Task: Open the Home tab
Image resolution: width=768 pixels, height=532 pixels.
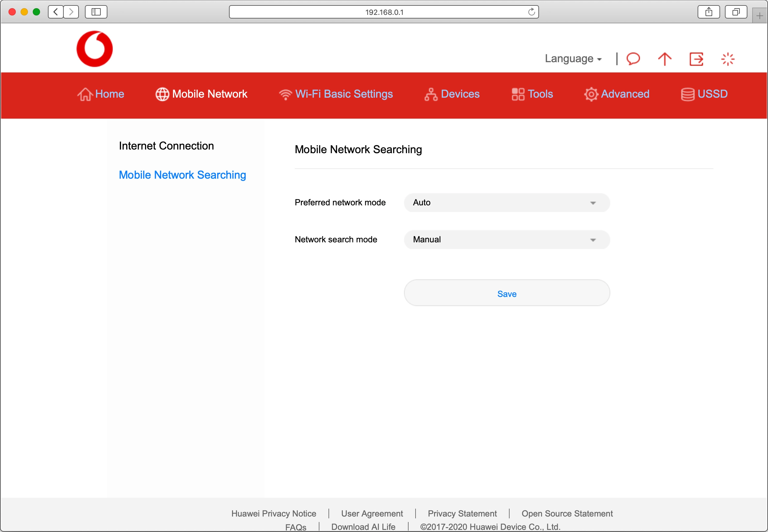Action: [101, 94]
